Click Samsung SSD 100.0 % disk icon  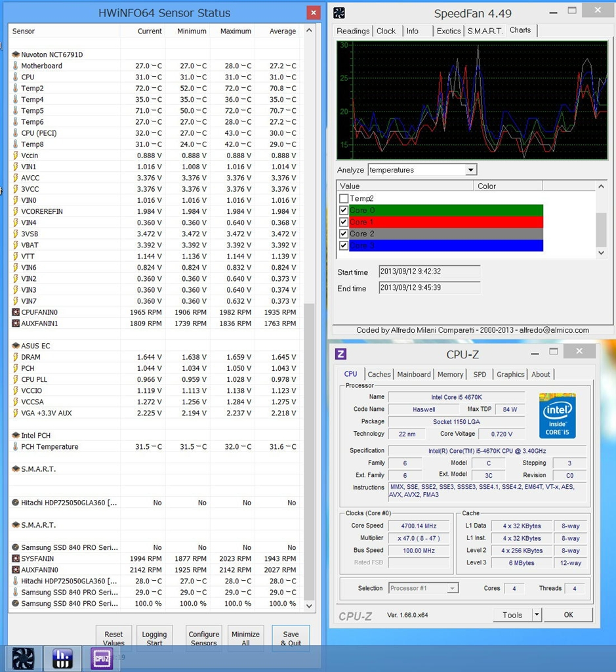coord(16,603)
